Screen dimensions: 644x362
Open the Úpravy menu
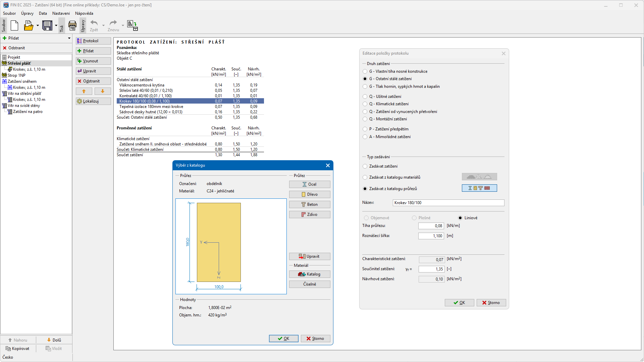point(27,13)
